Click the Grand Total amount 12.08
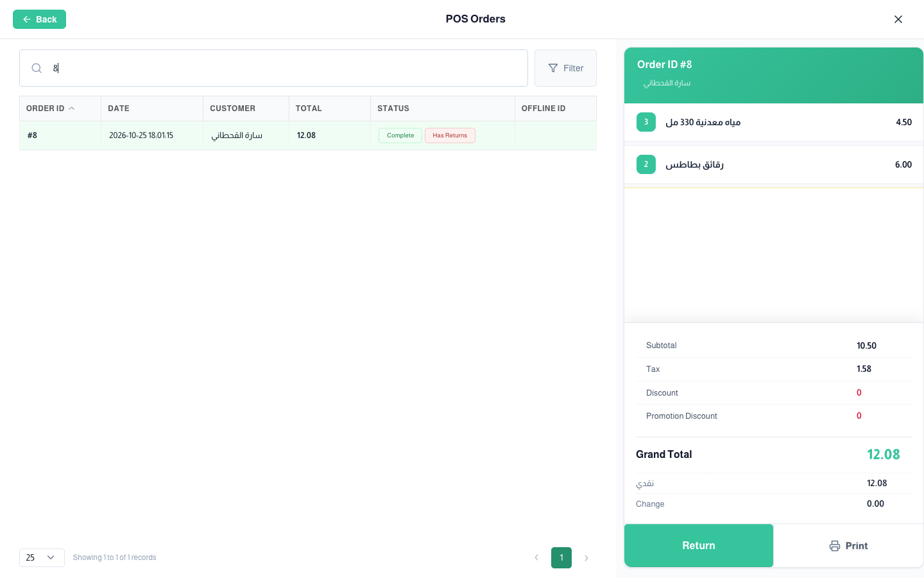This screenshot has width=924, height=578. coord(884,455)
